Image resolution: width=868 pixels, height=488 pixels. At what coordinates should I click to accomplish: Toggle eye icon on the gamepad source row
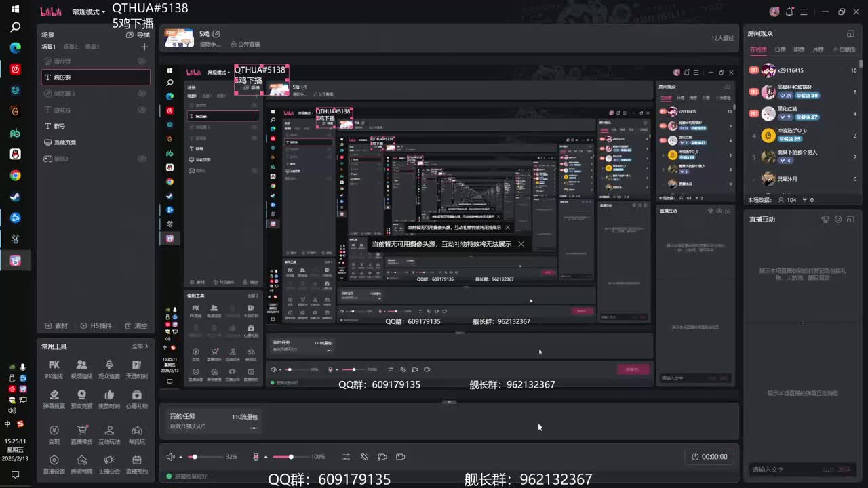click(x=142, y=159)
